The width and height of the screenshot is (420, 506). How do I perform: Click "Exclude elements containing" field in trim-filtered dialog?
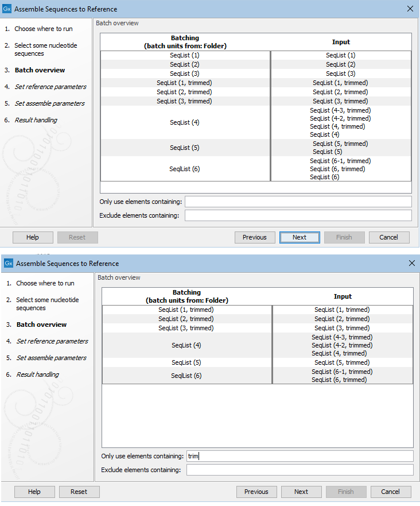[x=300, y=470]
